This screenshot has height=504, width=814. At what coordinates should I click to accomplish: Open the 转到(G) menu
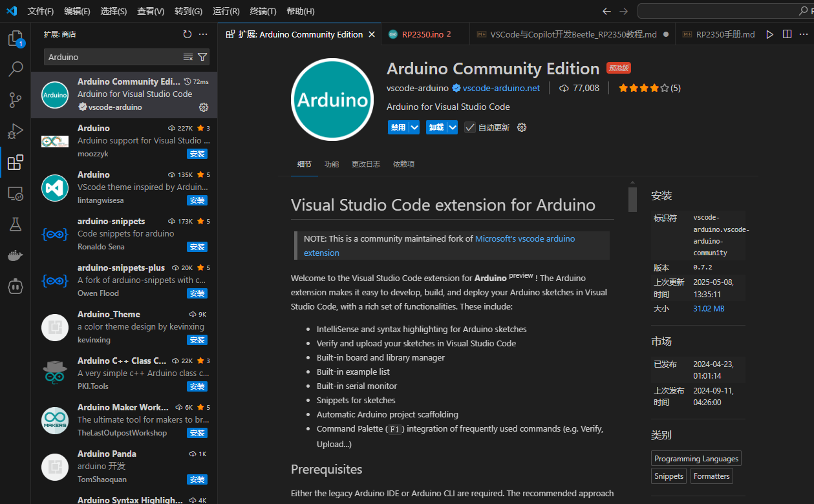coord(188,11)
